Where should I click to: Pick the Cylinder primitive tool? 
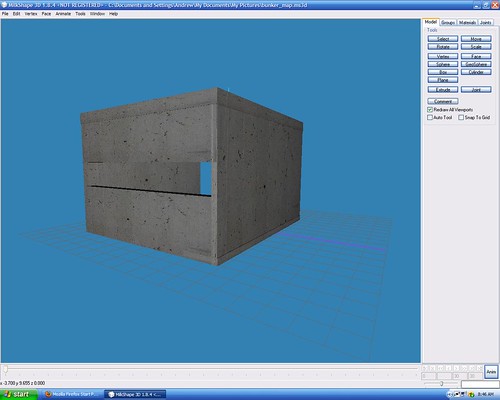coord(476,72)
